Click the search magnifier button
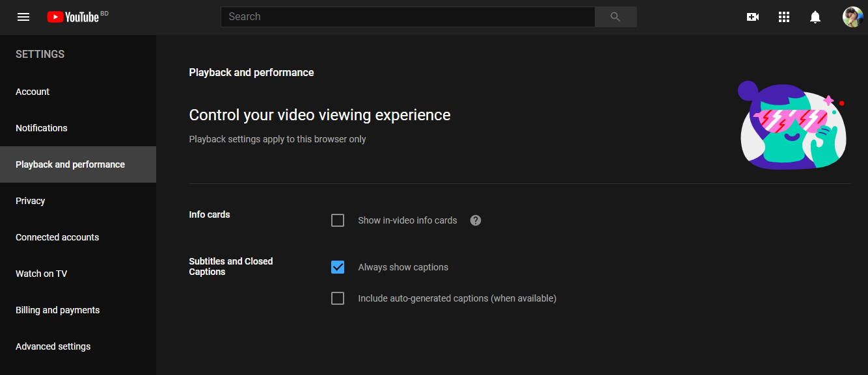The height and width of the screenshot is (375, 868). point(616,17)
